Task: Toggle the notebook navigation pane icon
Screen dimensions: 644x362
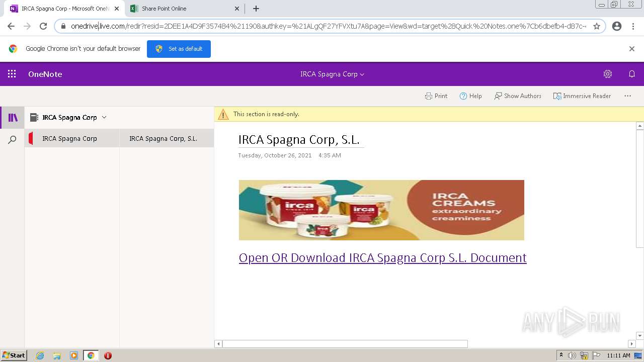Action: 13,118
